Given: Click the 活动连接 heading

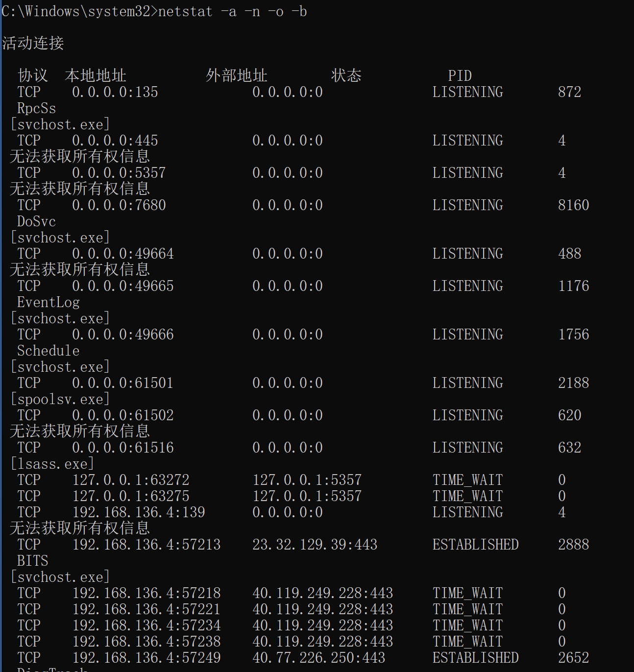Looking at the screenshot, I should click(x=33, y=43).
